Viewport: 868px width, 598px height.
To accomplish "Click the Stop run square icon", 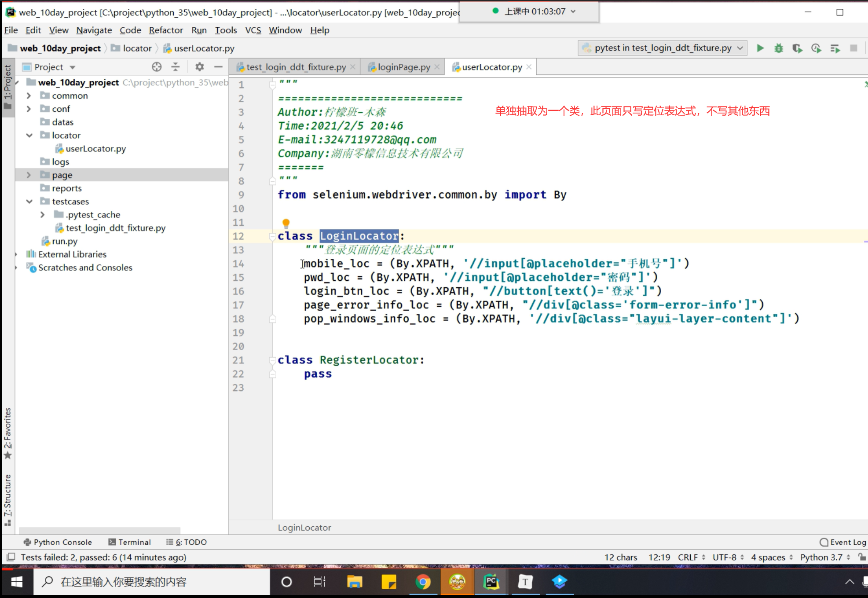I will pyautogui.click(x=853, y=48).
